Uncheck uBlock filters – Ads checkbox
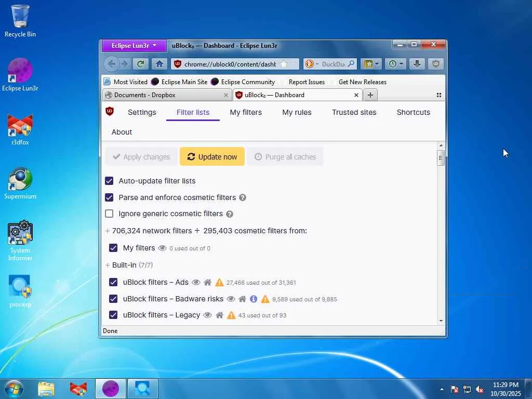This screenshot has height=399, width=532. point(113,282)
